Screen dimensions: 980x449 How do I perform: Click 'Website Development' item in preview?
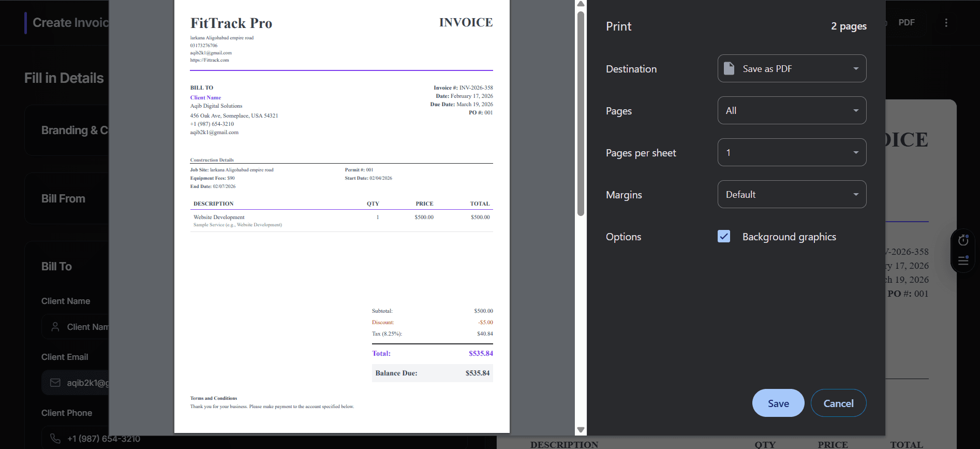(219, 217)
